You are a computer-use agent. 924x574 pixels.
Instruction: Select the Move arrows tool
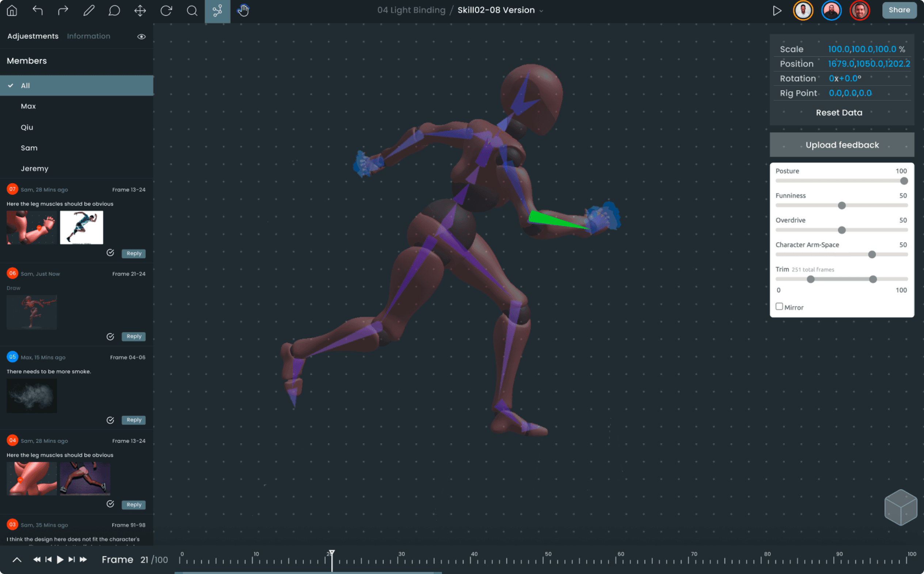tap(140, 10)
